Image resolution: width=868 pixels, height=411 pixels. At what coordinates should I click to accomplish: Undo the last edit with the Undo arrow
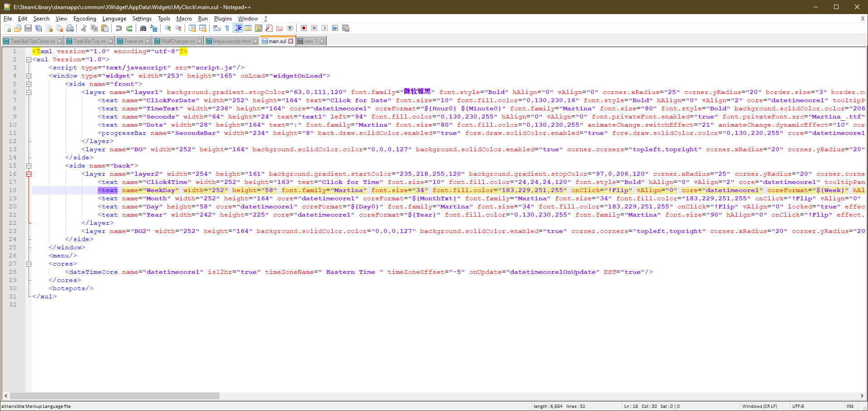coord(119,28)
